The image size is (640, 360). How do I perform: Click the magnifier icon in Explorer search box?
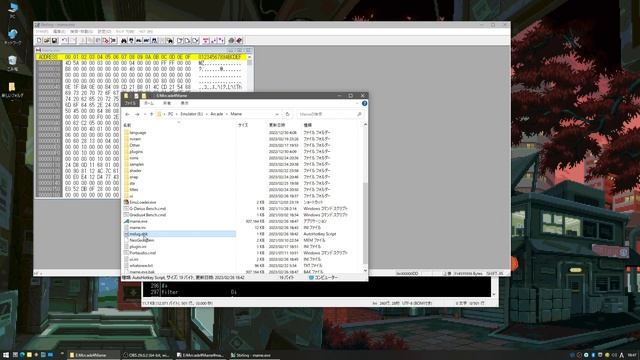coord(359,114)
